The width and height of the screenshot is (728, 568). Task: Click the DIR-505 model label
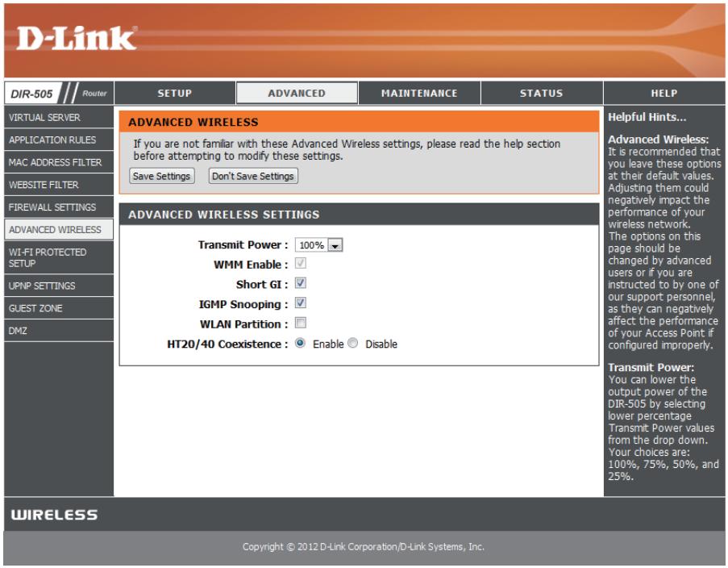(x=31, y=94)
